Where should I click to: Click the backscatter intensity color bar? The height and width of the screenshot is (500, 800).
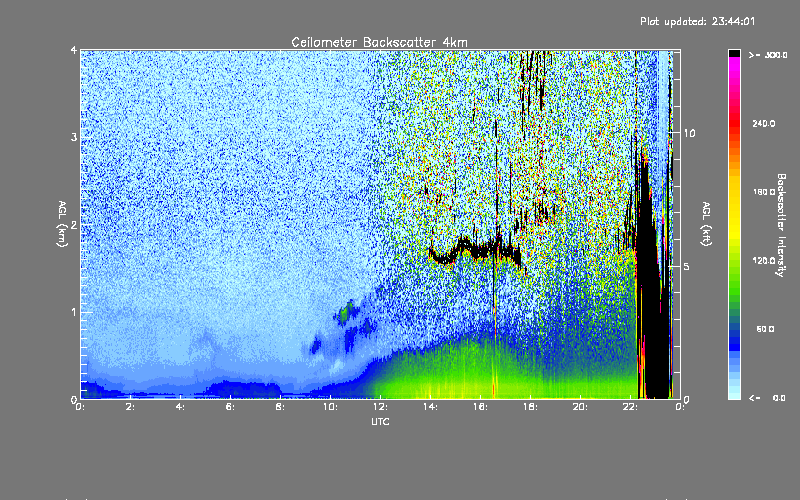coord(734,224)
